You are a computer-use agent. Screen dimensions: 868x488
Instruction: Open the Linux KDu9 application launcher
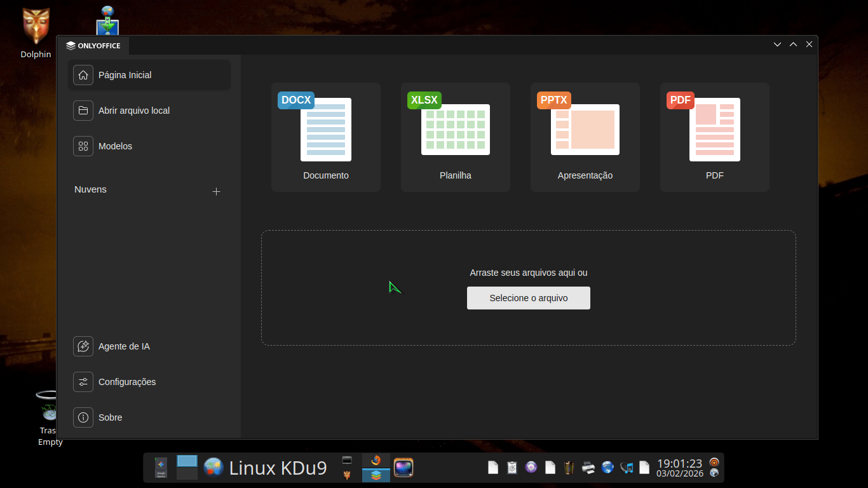pyautogui.click(x=265, y=468)
